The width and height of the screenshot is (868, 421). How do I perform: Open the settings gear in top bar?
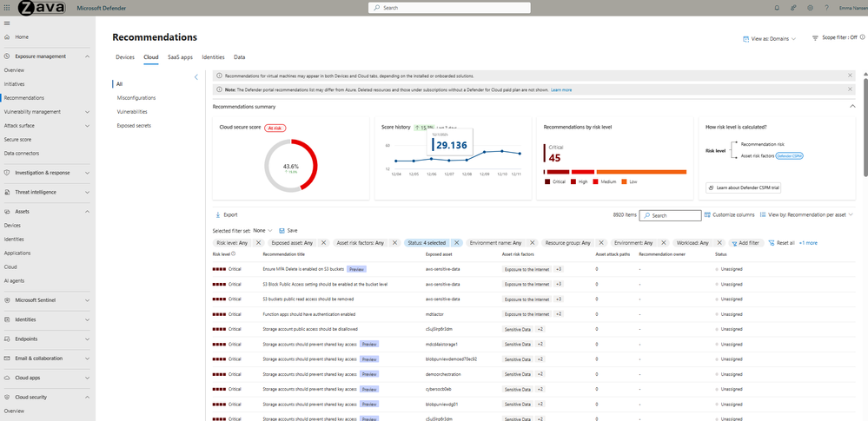(x=810, y=8)
